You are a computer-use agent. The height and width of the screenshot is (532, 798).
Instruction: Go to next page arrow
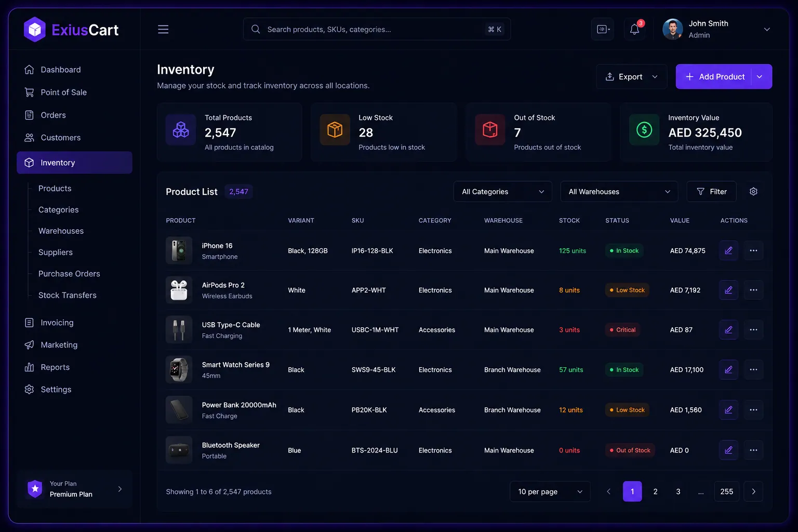click(x=753, y=491)
